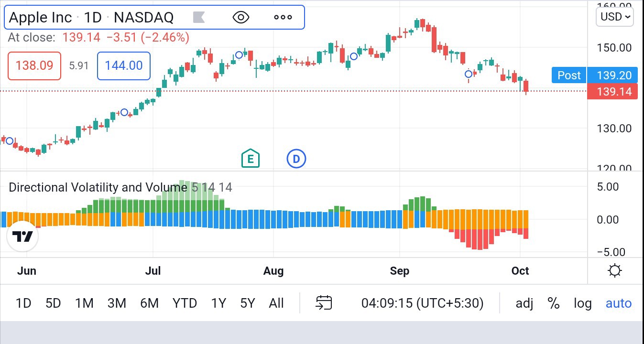Screen dimensions: 644x344
Task: Click the flag icon beside NASDAQ
Action: (199, 18)
